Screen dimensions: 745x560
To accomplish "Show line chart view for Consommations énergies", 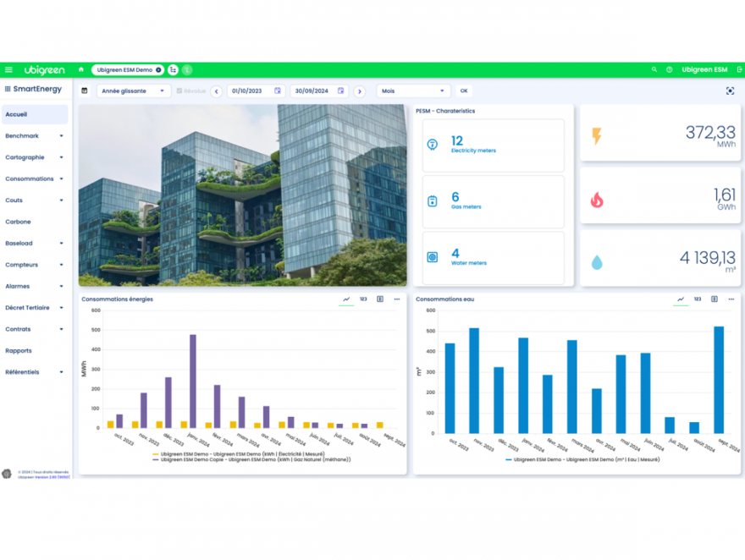I will (x=346, y=299).
